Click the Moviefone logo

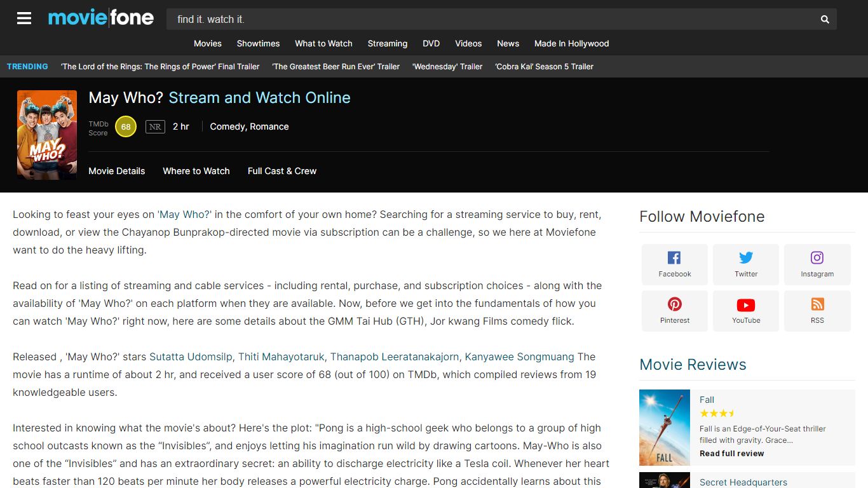pyautogui.click(x=101, y=18)
